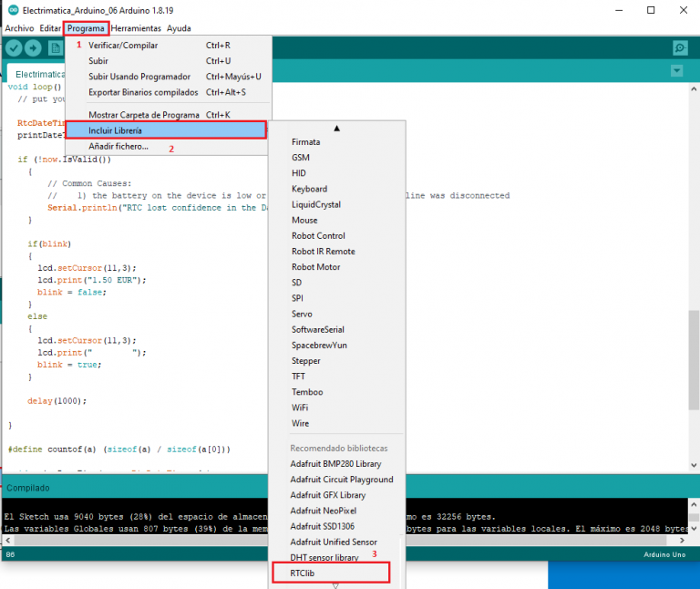Viewport: 700px width, 589px height.
Task: Click the Verify checkmark toolbar icon
Action: coord(14,48)
